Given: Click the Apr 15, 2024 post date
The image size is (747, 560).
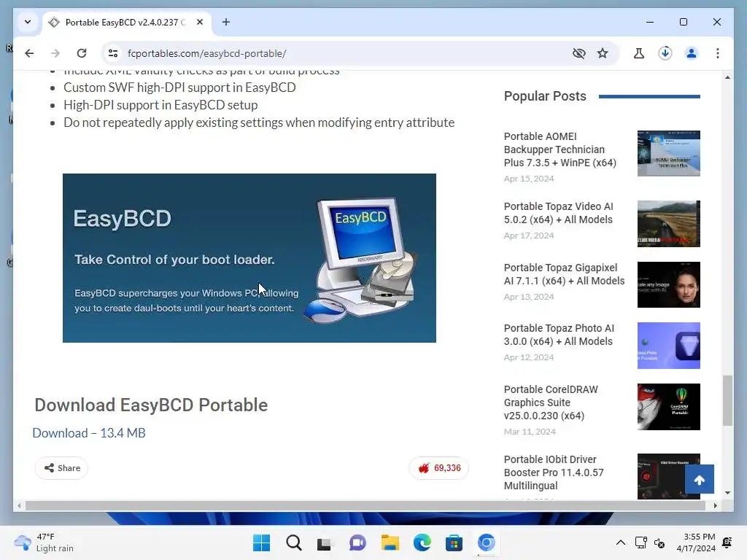Looking at the screenshot, I should coord(529,179).
